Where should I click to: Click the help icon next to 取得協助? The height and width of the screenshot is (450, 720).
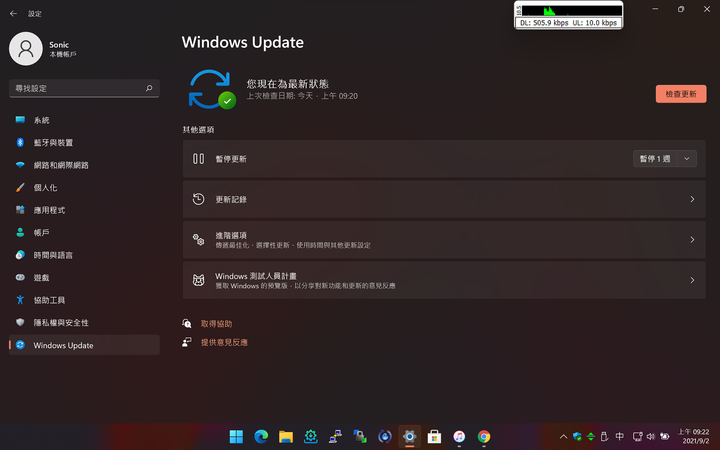pos(186,324)
